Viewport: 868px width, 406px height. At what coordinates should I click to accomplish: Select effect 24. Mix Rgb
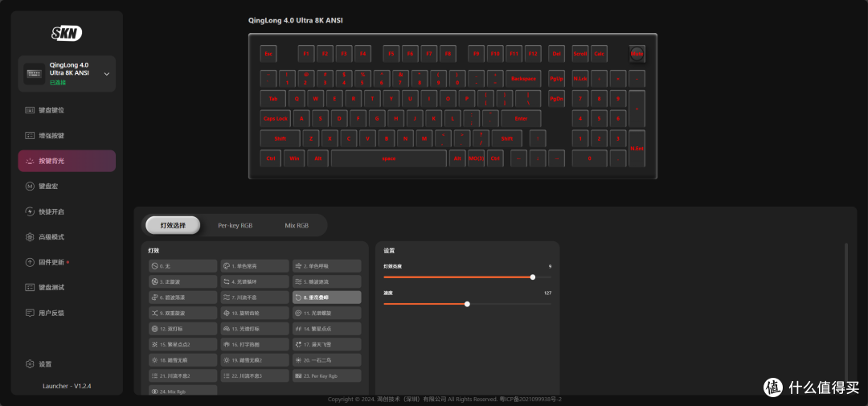pyautogui.click(x=182, y=391)
